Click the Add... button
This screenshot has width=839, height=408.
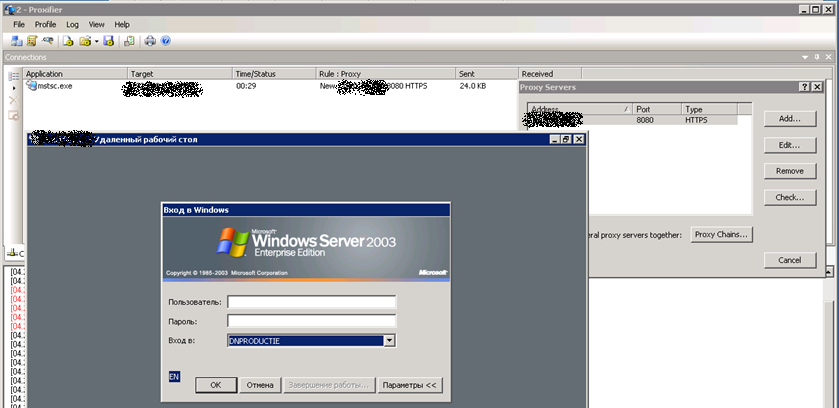[790, 119]
